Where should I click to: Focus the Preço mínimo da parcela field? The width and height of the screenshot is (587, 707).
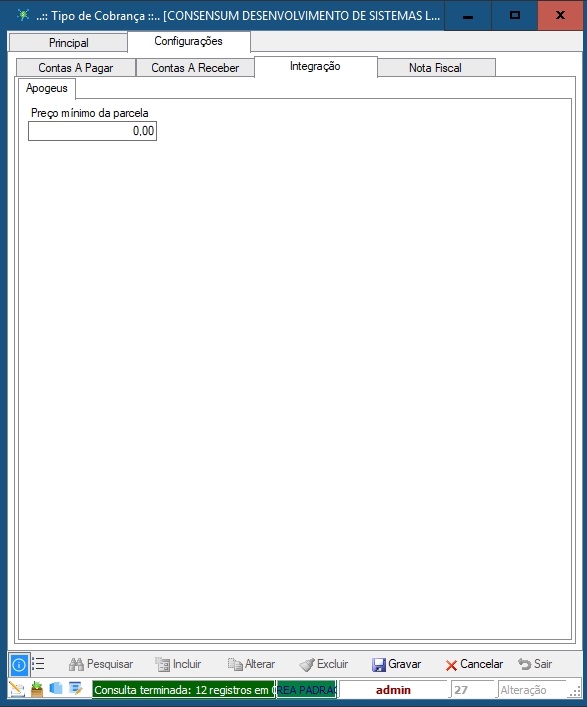pyautogui.click(x=92, y=131)
